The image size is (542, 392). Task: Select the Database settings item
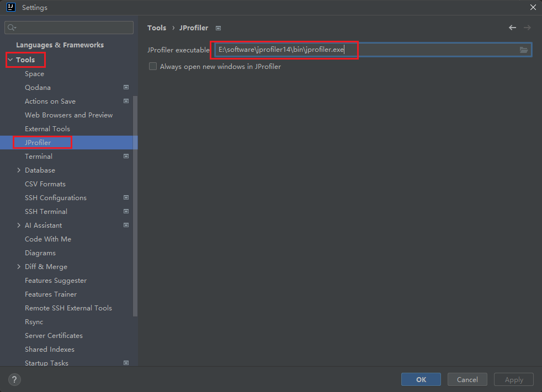tap(40, 170)
